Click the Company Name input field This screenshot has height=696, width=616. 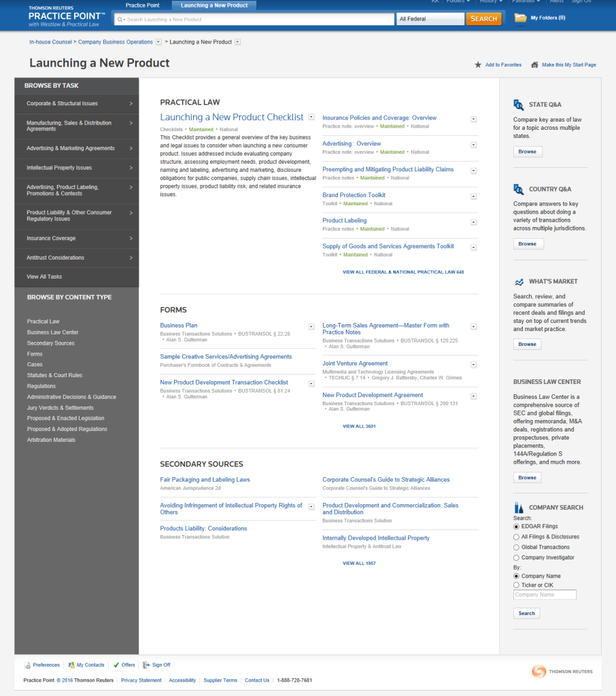545,595
